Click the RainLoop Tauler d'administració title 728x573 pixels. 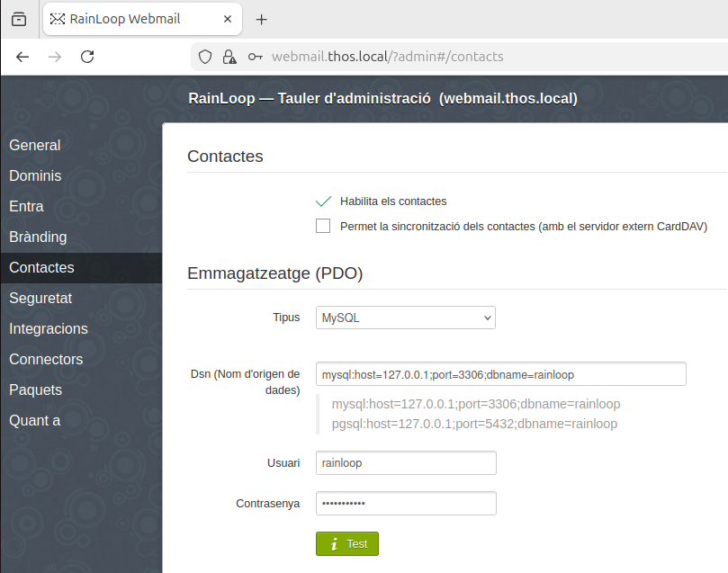coord(383,98)
